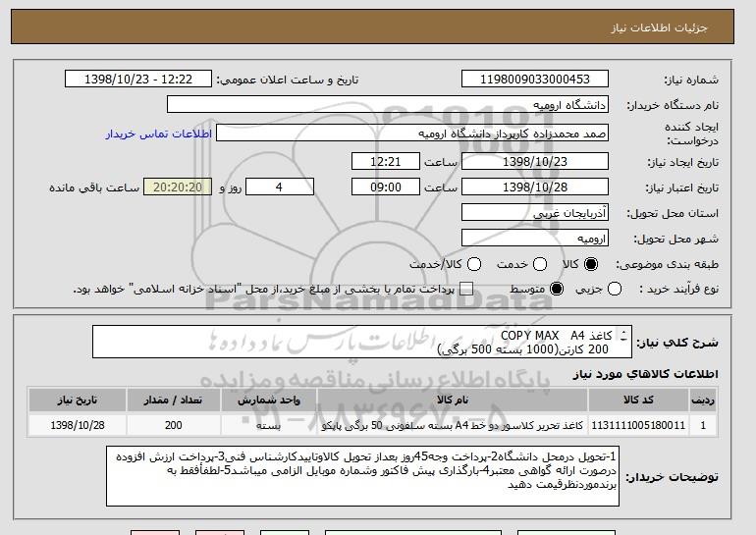Screen dimensions: 756x535
Task: Click remaining time field 20:20:20
Action: tap(178, 187)
